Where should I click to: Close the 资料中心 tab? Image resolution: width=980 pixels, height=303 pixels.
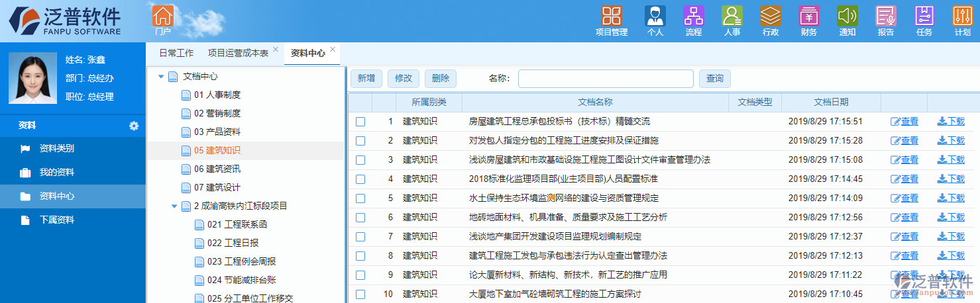click(x=333, y=50)
